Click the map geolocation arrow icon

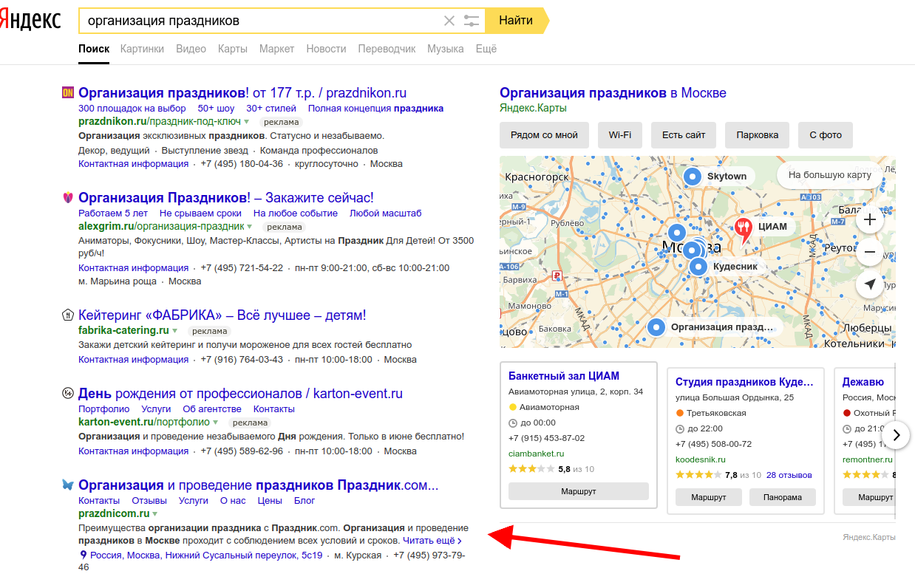pyautogui.click(x=869, y=284)
